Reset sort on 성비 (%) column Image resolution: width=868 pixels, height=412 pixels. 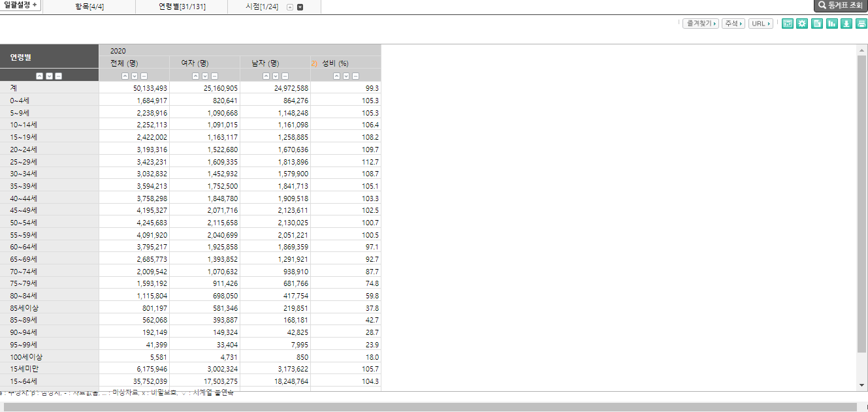click(x=355, y=76)
